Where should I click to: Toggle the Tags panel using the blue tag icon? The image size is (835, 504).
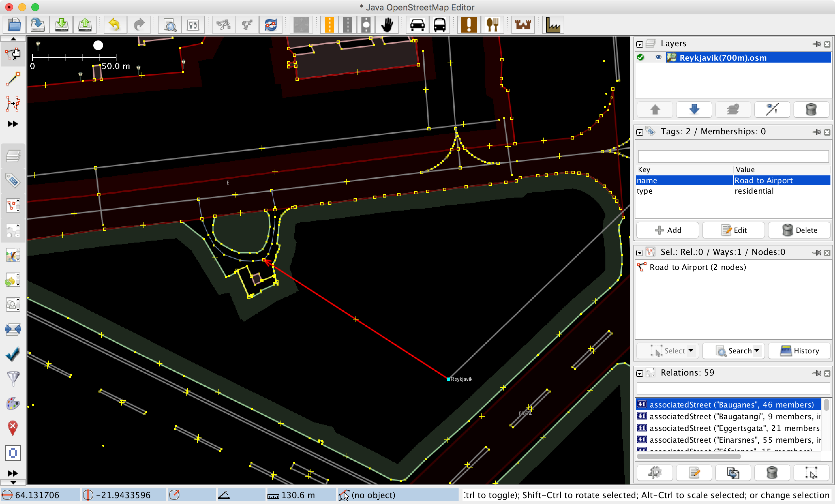pyautogui.click(x=13, y=181)
